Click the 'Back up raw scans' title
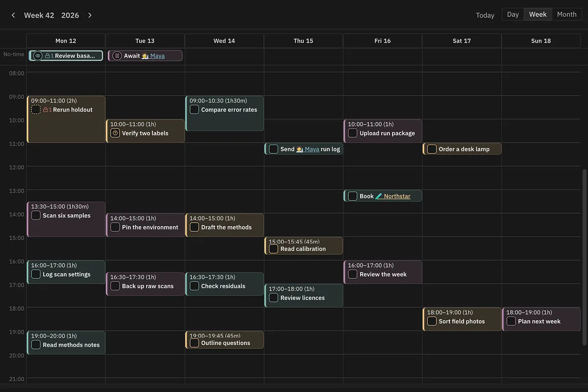The width and height of the screenshot is (588, 392). [147, 286]
